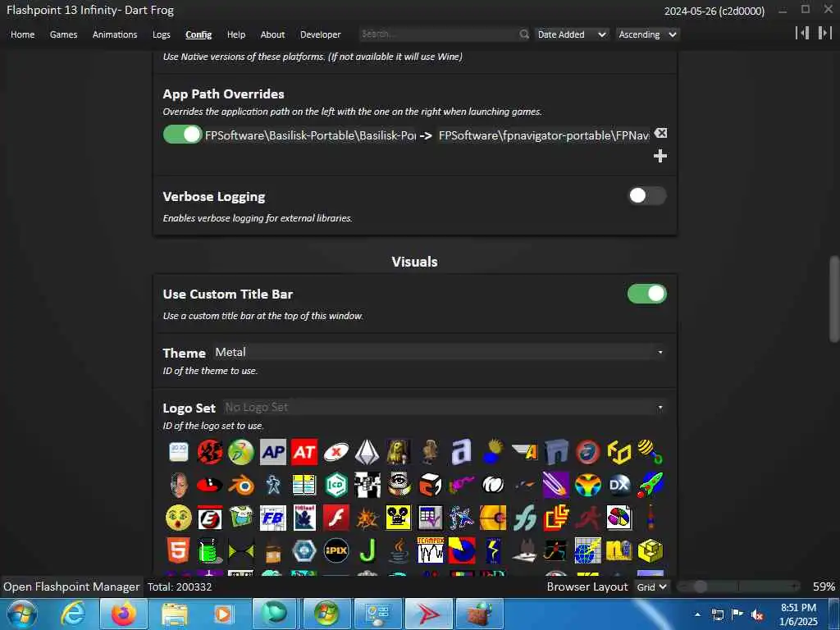Select the red AT platform logo
Screen dimensions: 840x630
[304, 452]
